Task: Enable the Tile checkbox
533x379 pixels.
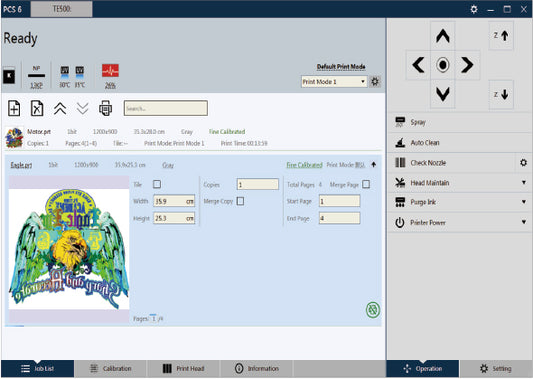Action: (x=157, y=184)
